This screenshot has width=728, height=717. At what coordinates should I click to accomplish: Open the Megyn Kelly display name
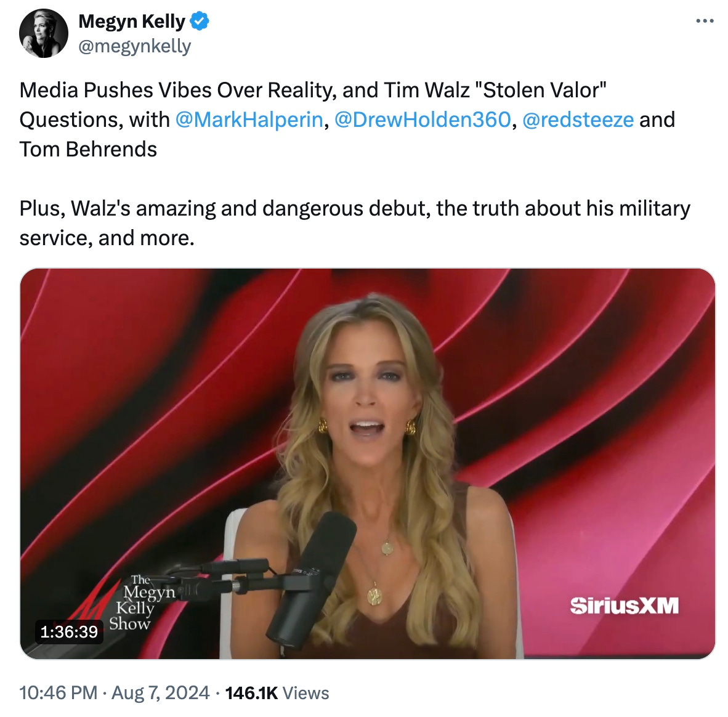click(132, 22)
